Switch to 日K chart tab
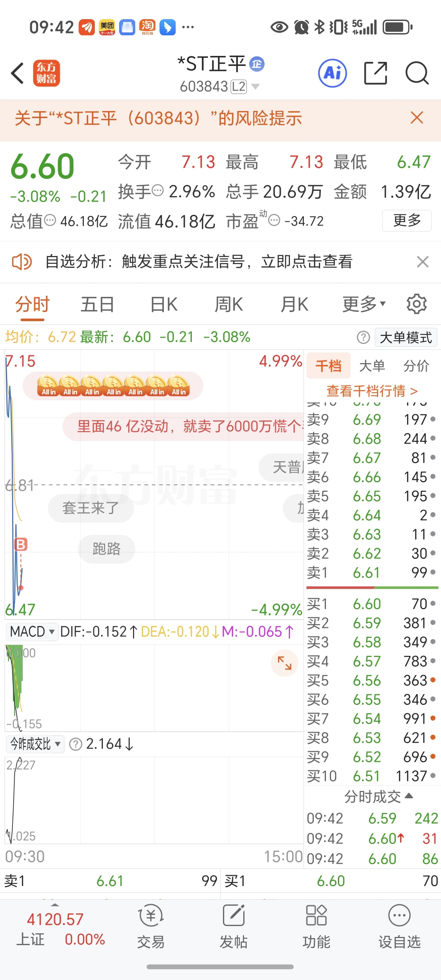Viewport: 441px width, 980px height. click(164, 304)
